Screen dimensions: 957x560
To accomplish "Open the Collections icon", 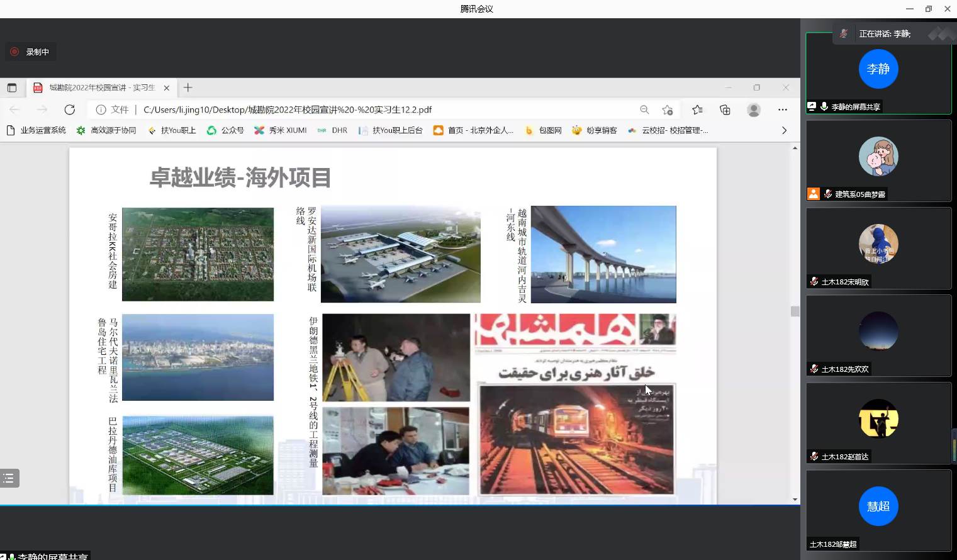I will [725, 109].
